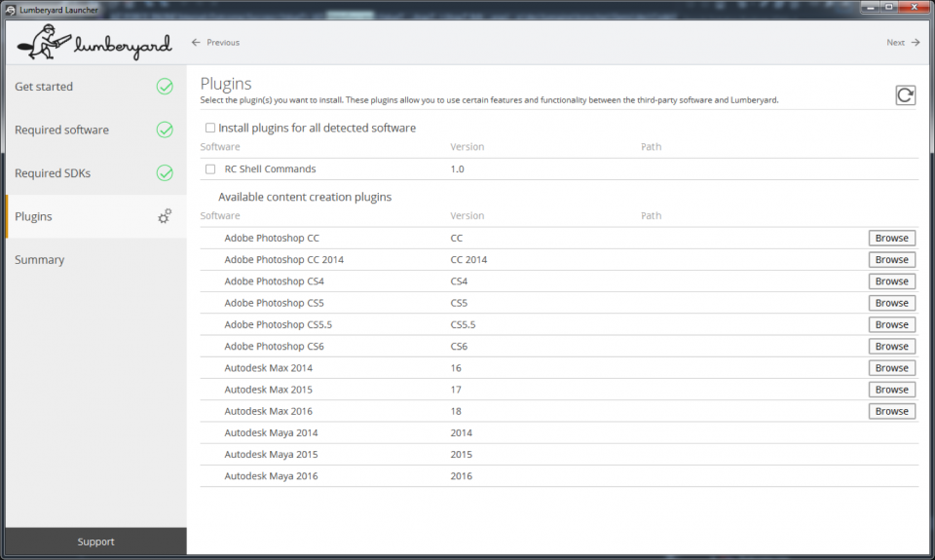Click the Autodesk Maya 2016 row label
Viewport: 935px width, 560px height.
tap(271, 476)
